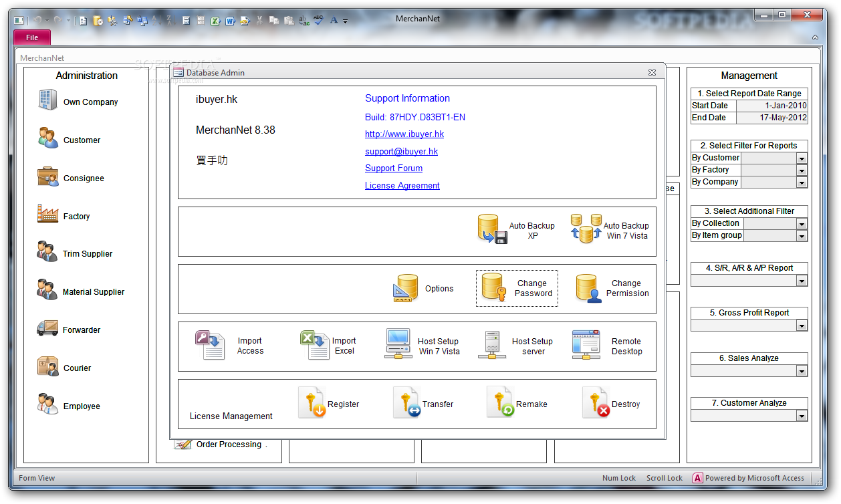The width and height of the screenshot is (841, 504).
Task: Click the Copy toolbar icon
Action: point(274,21)
